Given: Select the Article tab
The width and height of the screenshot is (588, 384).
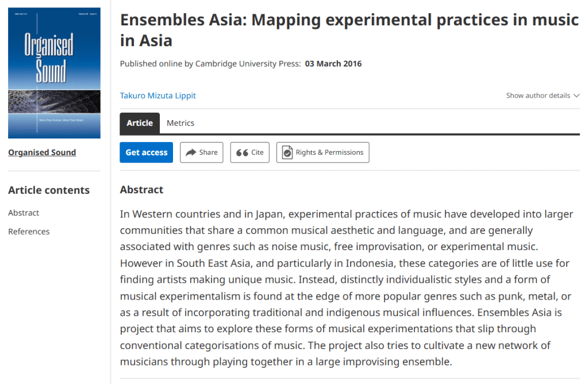Looking at the screenshot, I should pyautogui.click(x=140, y=123).
